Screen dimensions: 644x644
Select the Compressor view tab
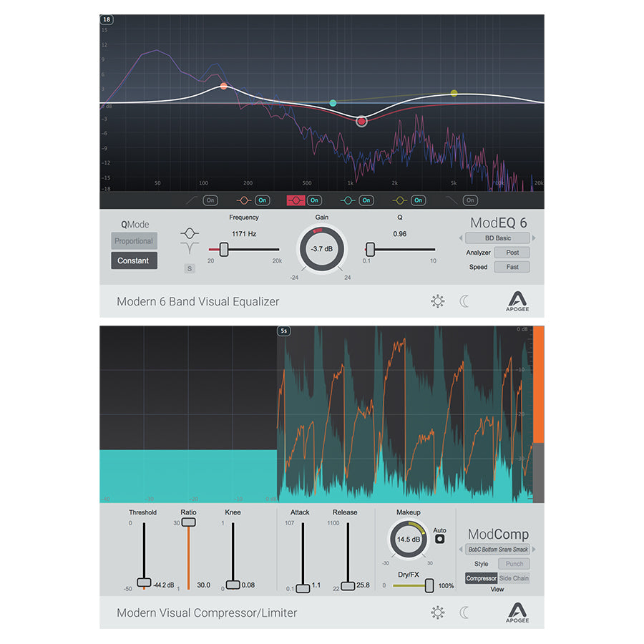click(481, 578)
